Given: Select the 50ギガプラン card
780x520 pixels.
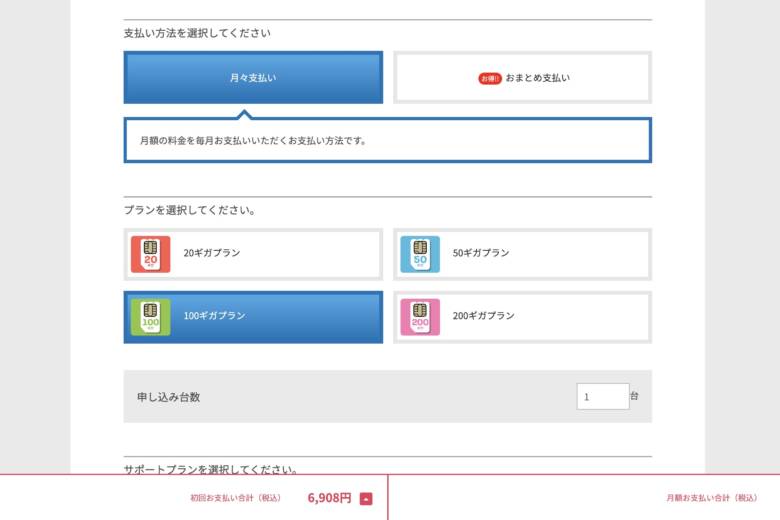Looking at the screenshot, I should click(x=522, y=254).
